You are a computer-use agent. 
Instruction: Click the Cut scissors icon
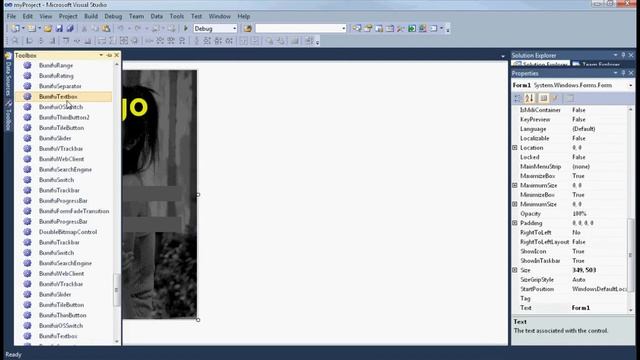point(84,29)
